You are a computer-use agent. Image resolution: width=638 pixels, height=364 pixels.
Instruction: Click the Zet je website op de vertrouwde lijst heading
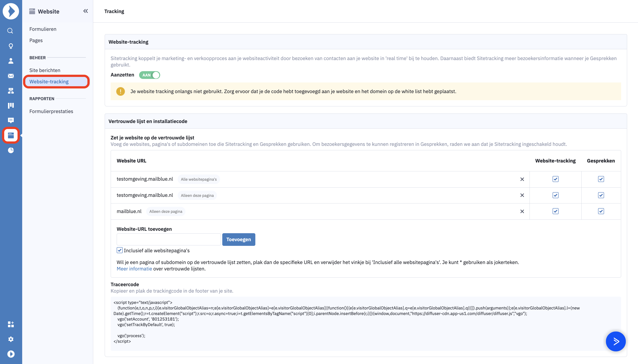tap(152, 138)
